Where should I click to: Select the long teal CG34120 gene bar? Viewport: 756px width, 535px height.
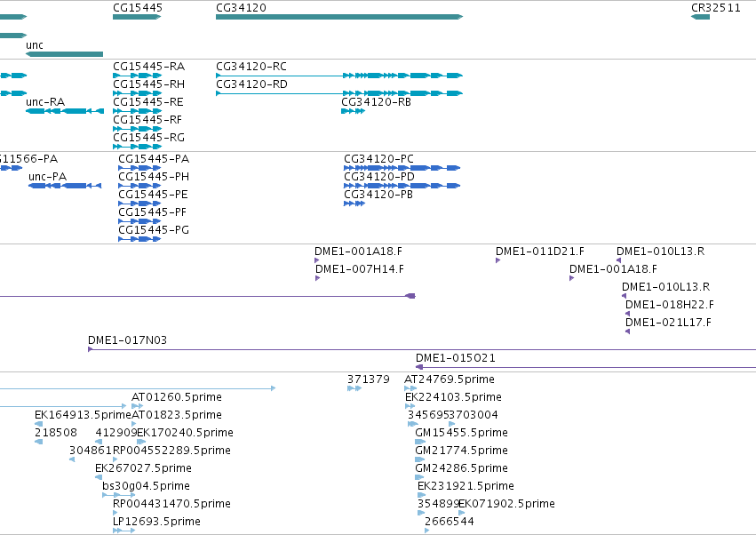coord(339,17)
